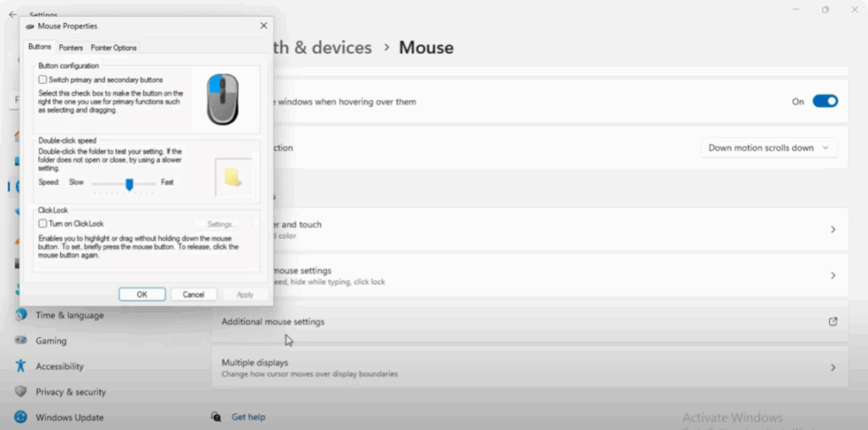Click OK in the Mouse Properties dialog

(142, 294)
